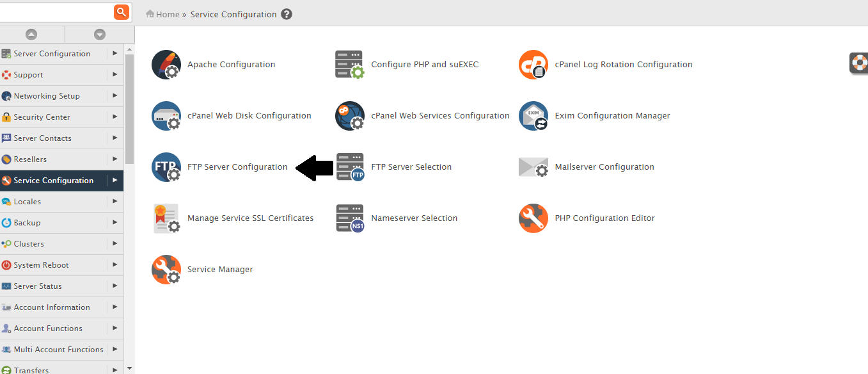
Task: Open the cPanel Log Rotation Configuration icon
Action: 533,65
